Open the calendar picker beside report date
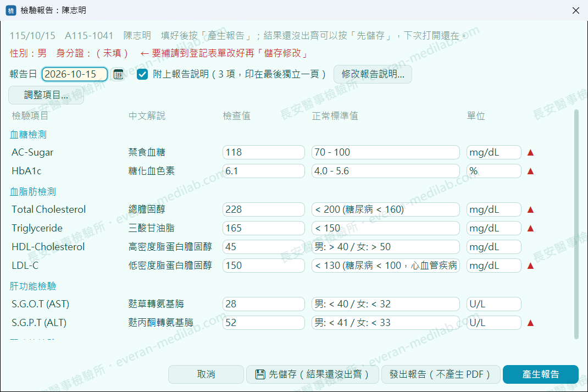This screenshot has height=392, width=588. click(x=119, y=74)
